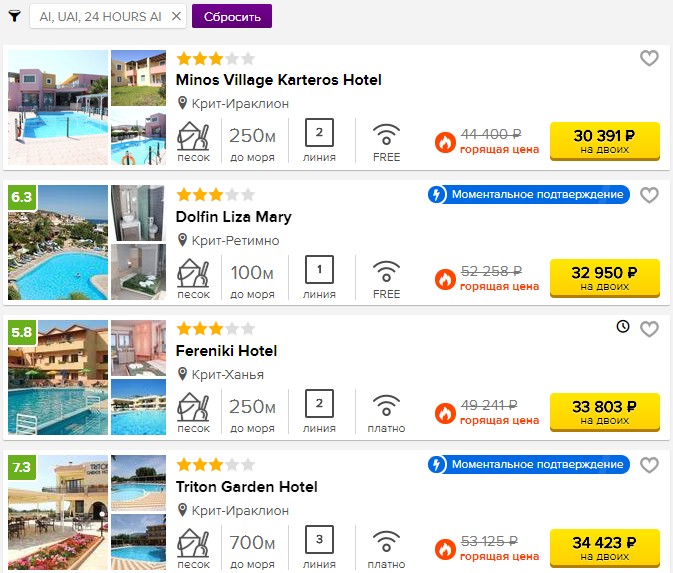673x573 pixels.
Task: Click the Крит-Ханья location pin icon
Action: (182, 374)
